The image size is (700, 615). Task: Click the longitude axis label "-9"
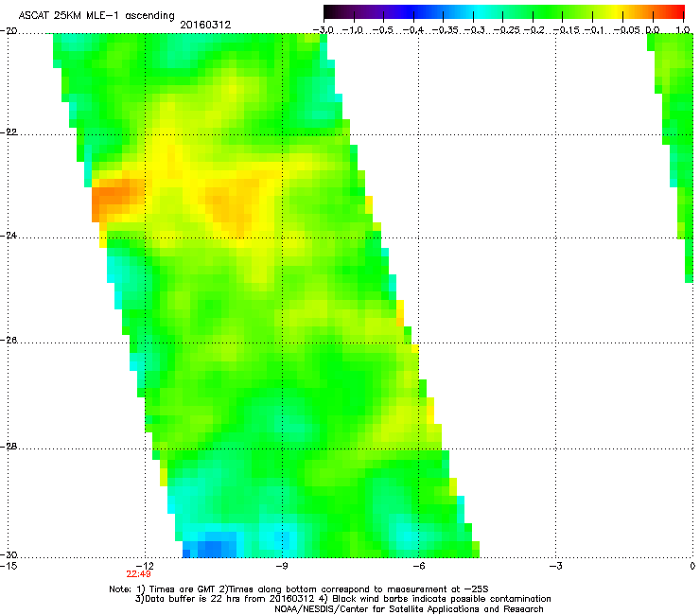[282, 566]
